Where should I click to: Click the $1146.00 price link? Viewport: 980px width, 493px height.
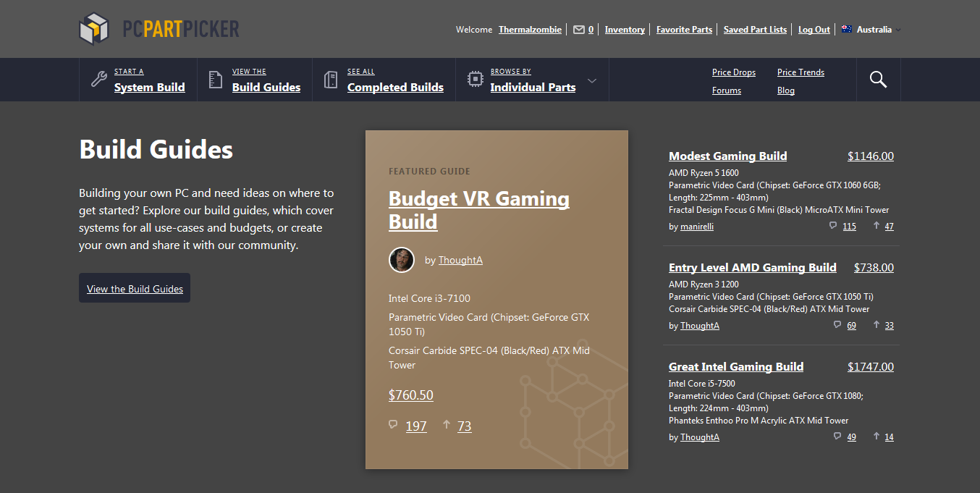(x=871, y=156)
